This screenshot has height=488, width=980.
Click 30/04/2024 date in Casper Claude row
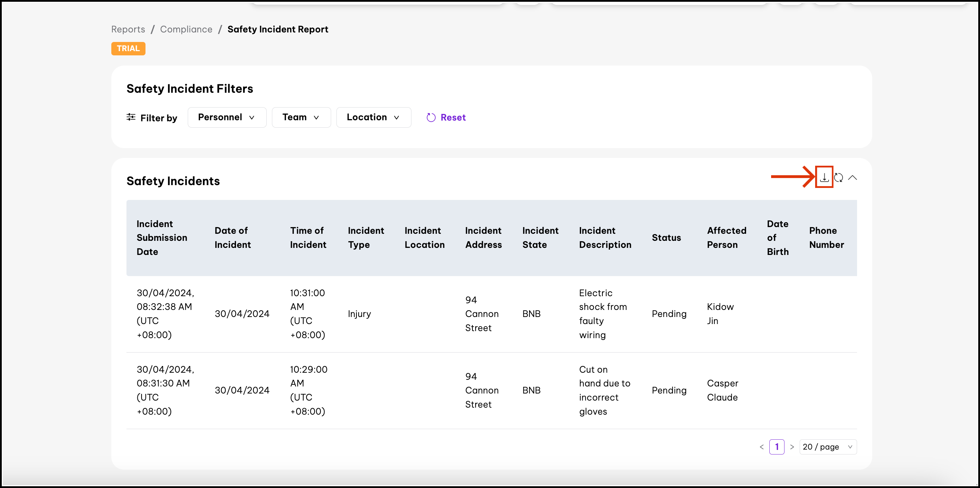242,391
